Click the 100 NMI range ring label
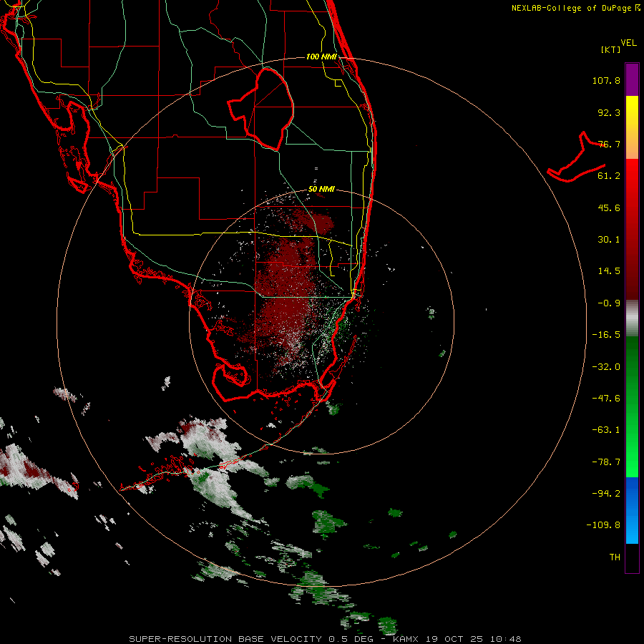Image resolution: width=644 pixels, height=644 pixels. pyautogui.click(x=321, y=57)
